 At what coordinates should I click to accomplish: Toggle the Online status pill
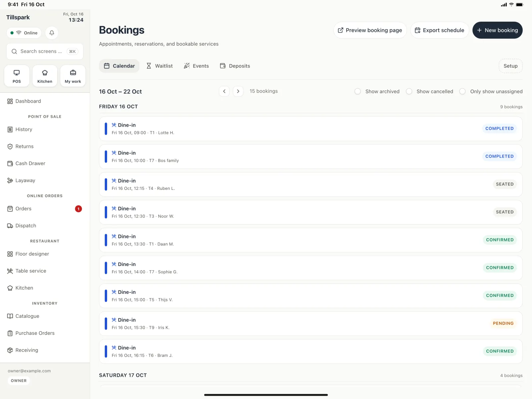24,33
